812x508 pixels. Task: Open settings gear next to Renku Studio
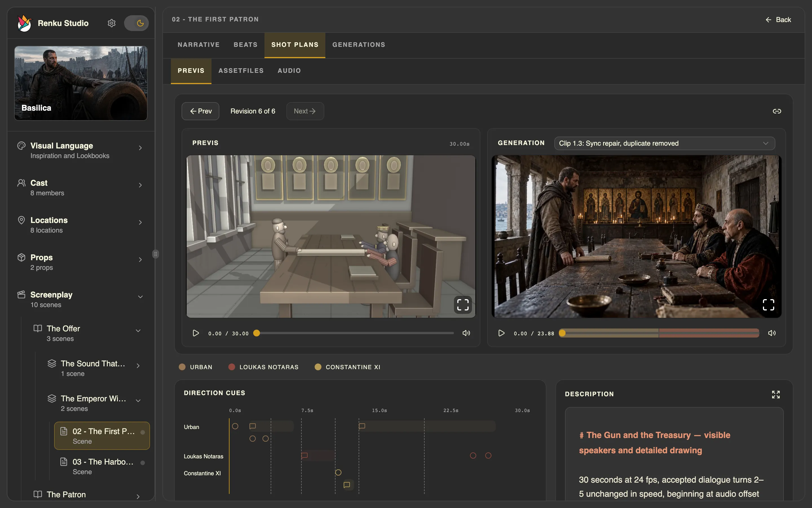tap(111, 23)
